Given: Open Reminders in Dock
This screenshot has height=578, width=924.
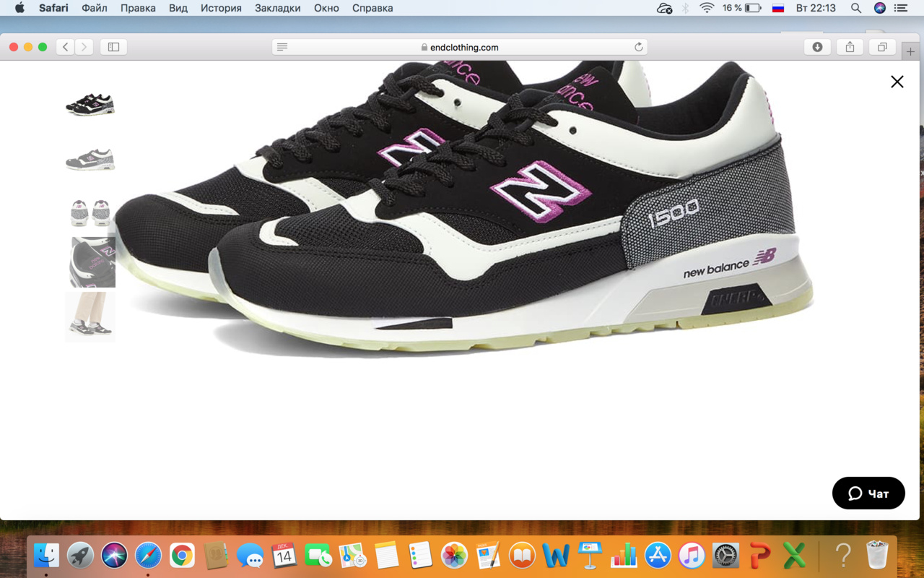Looking at the screenshot, I should click(420, 555).
